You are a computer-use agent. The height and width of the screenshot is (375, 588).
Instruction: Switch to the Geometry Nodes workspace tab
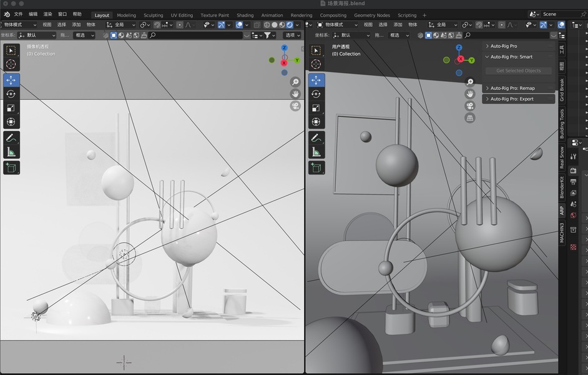point(372,16)
